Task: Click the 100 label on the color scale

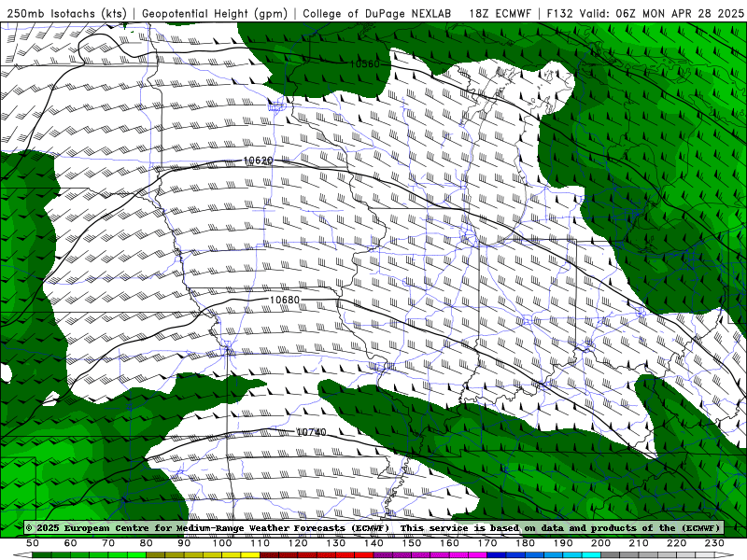Action: click(x=222, y=543)
